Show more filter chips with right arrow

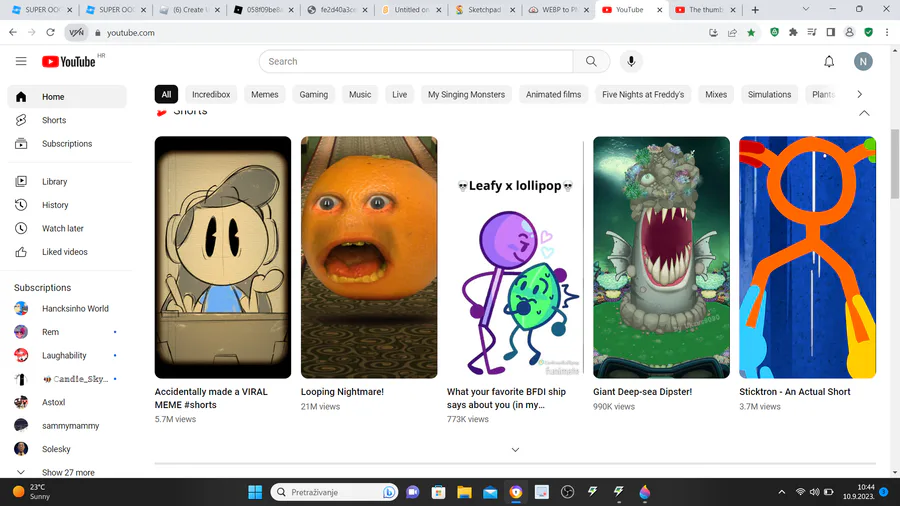859,95
